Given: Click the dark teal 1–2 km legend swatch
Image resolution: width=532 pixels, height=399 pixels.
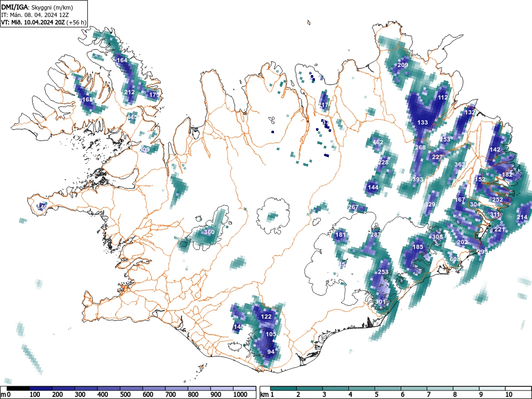Looking at the screenshot, I should tap(284, 388).
